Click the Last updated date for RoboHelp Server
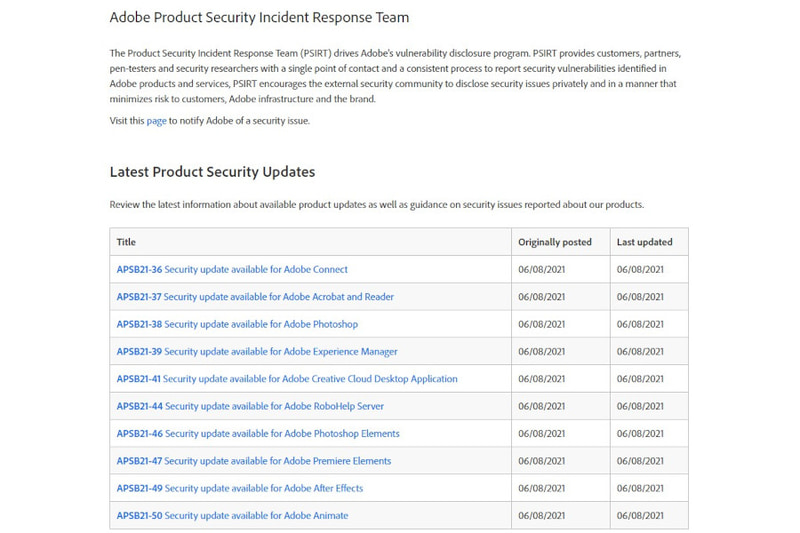Viewport: 800px width, 533px height. (641, 407)
